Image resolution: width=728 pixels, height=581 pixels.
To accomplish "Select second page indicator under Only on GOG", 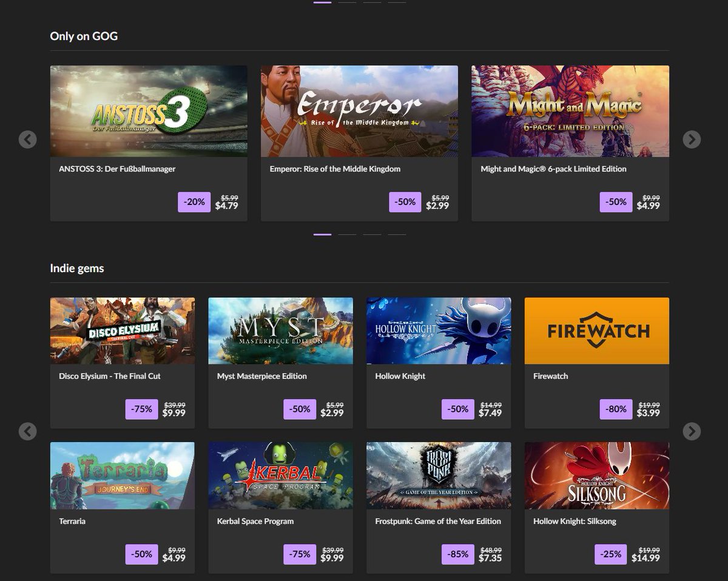I will pos(347,234).
